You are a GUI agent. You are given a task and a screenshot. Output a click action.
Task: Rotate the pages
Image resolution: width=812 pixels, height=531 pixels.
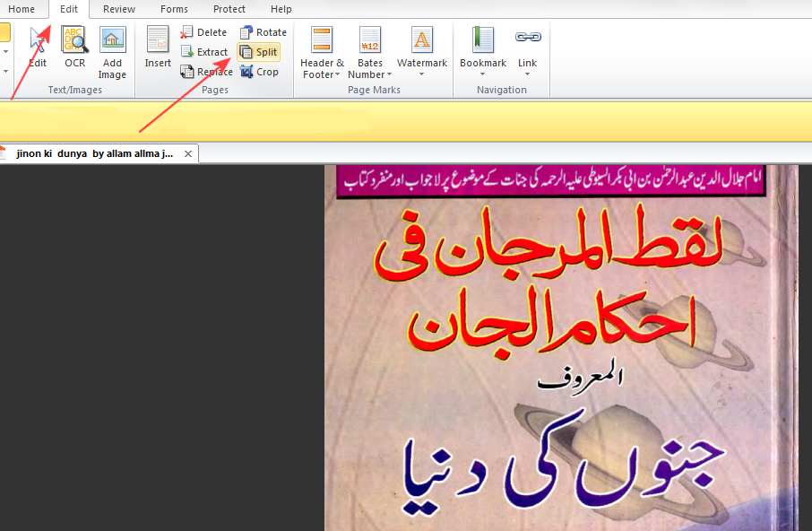point(263,32)
